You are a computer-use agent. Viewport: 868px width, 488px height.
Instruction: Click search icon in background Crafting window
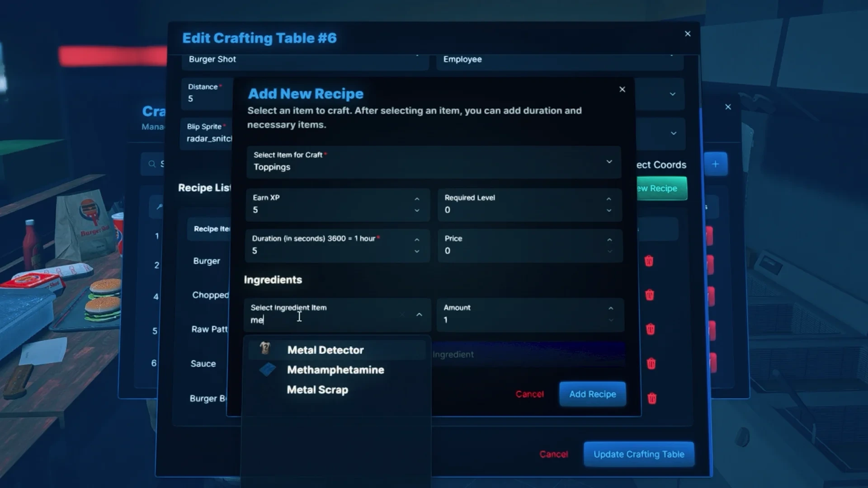coord(152,164)
